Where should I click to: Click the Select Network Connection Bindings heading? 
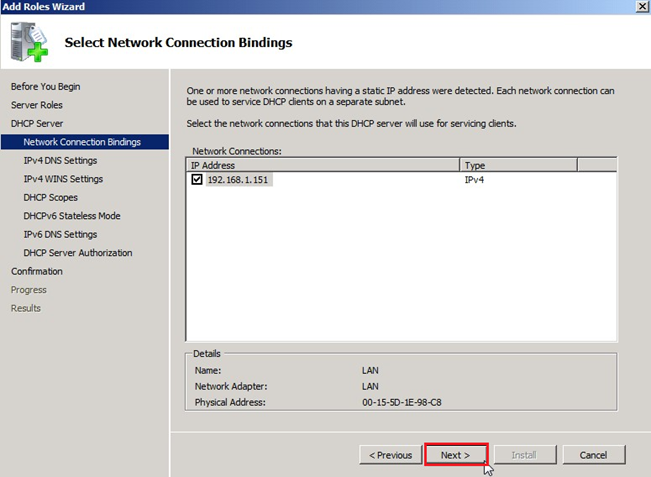tap(179, 42)
